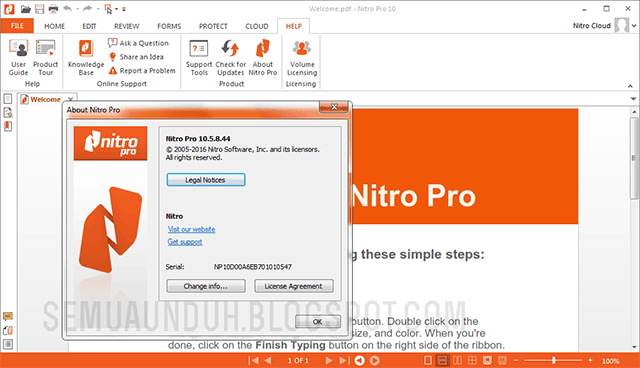Screen dimensions: 640x368
Task: Go to first page in status bar
Action: [253, 360]
